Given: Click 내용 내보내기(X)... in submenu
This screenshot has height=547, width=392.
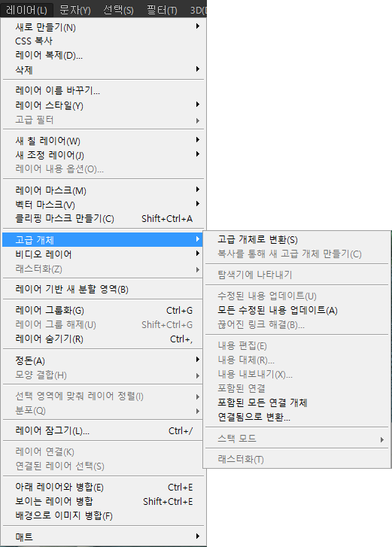Looking at the screenshot, I should coord(296,375).
